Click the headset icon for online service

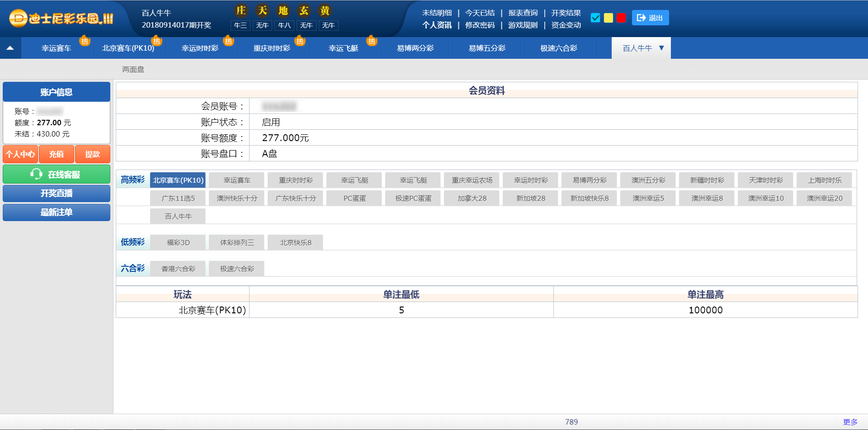coord(36,174)
